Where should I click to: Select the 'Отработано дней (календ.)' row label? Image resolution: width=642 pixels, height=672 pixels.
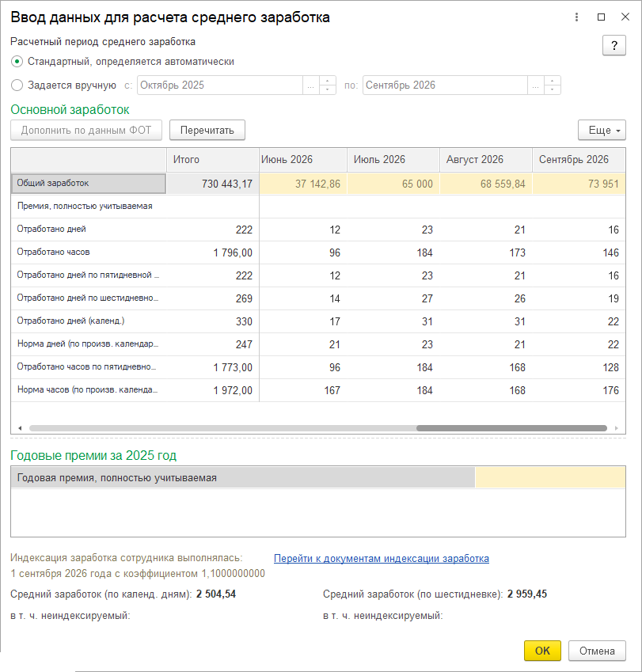89,321
